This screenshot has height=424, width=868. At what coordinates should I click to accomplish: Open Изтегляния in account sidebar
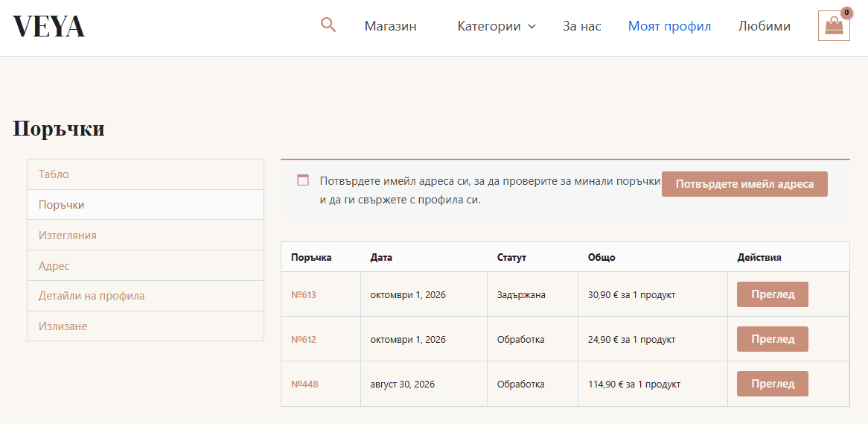[x=146, y=235]
